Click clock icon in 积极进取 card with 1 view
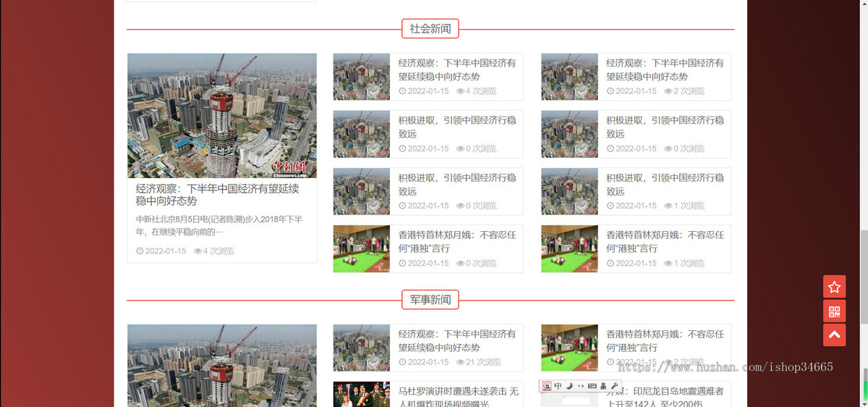The width and height of the screenshot is (868, 407). pyautogui.click(x=610, y=206)
